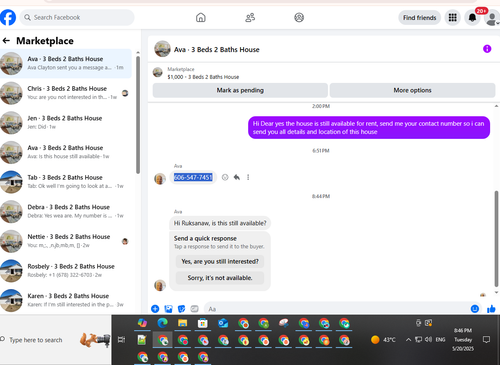Screen dimensions: 500x365
Task: Open the Karen - 3 Beds 2 Baths House conversation
Action: 66,300
